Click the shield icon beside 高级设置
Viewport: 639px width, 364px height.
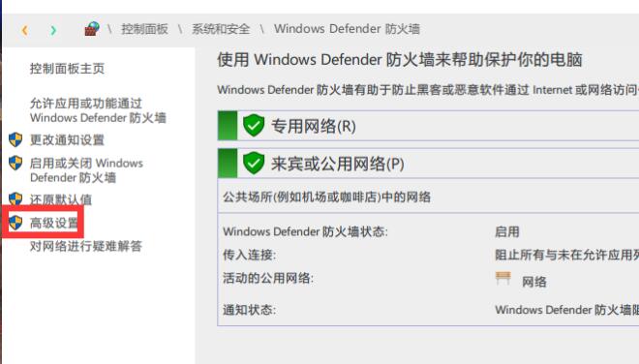(15, 223)
